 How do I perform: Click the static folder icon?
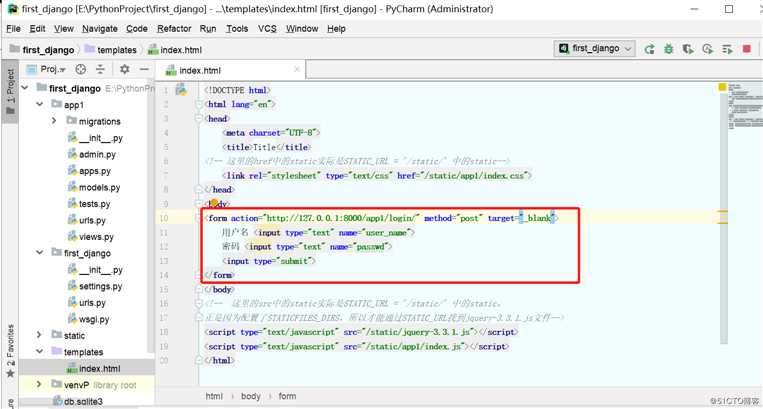[x=56, y=335]
